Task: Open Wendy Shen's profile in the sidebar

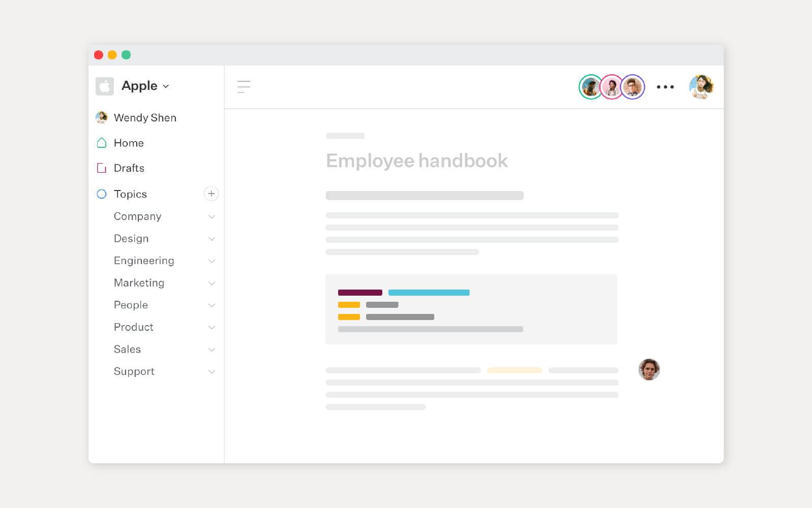Action: coord(145,118)
